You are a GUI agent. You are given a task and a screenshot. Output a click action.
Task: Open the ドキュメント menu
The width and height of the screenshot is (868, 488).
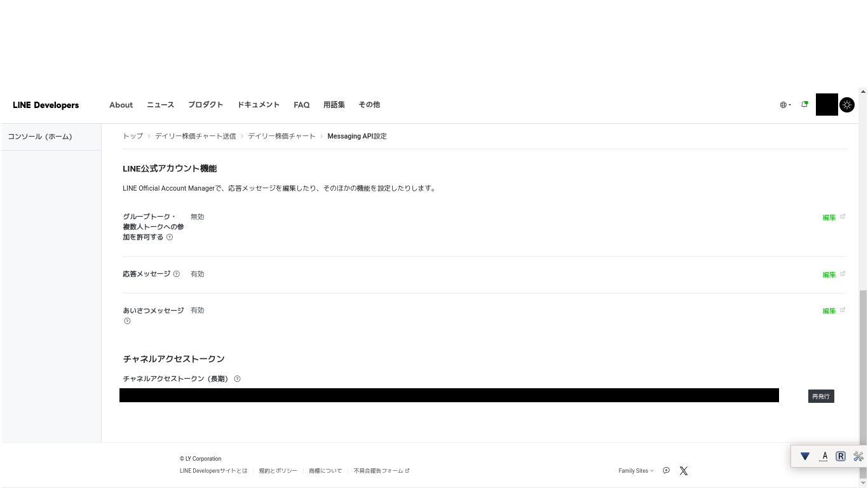pos(258,105)
